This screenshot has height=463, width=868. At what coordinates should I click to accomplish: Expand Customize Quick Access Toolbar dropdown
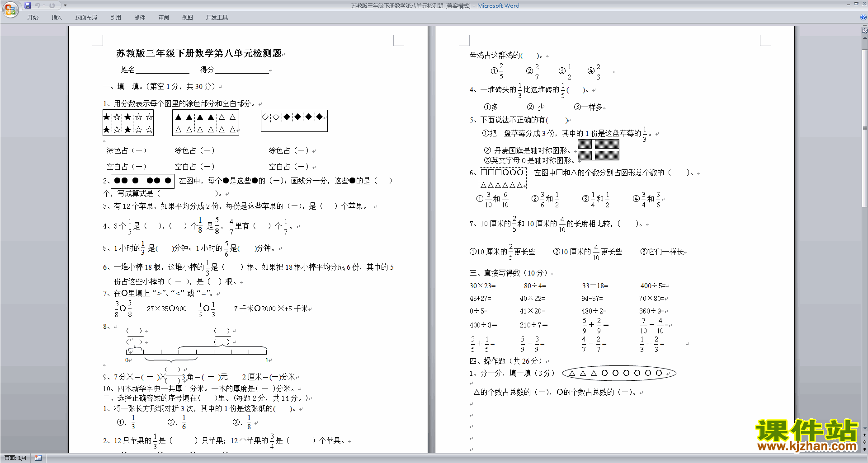click(65, 5)
